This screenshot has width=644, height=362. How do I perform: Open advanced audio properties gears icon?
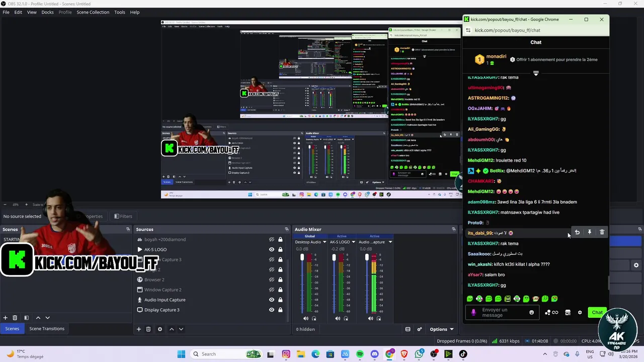tap(420, 329)
